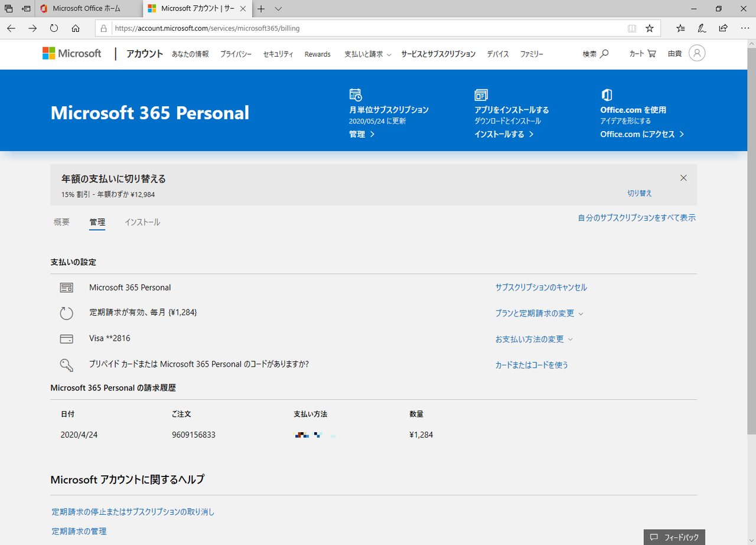The height and width of the screenshot is (545, 756).
Task: Close the Microsoft アカウント browser tab
Action: tap(243, 9)
